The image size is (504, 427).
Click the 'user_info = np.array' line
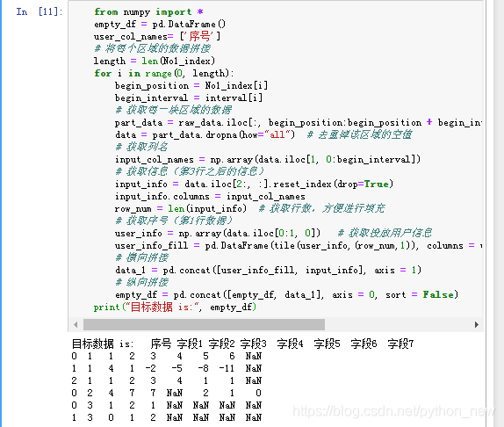coord(274,233)
